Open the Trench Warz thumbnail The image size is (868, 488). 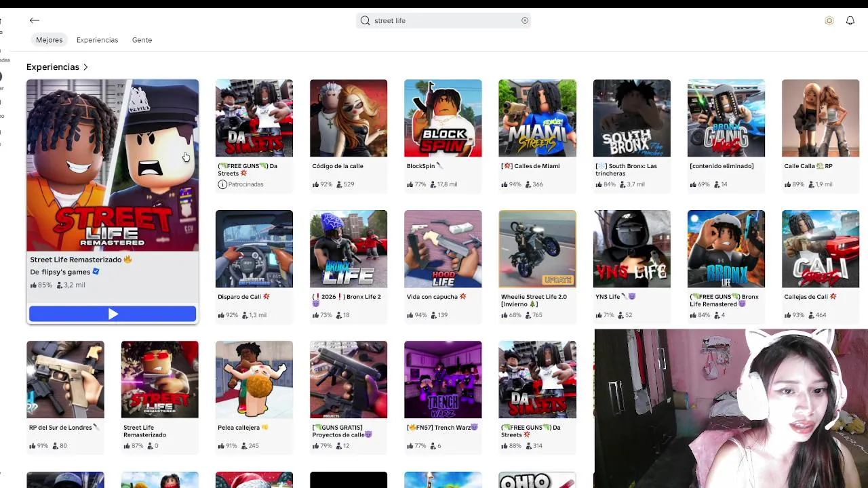click(443, 380)
